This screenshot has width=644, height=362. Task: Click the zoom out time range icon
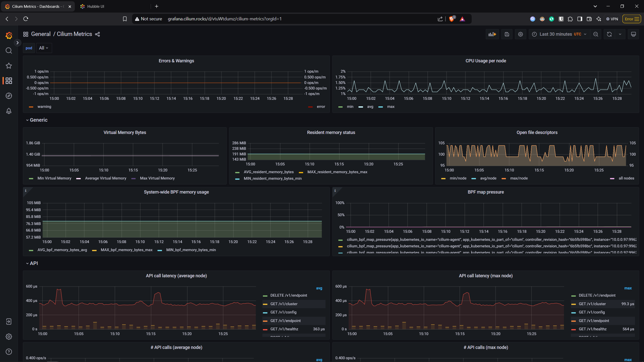click(596, 34)
